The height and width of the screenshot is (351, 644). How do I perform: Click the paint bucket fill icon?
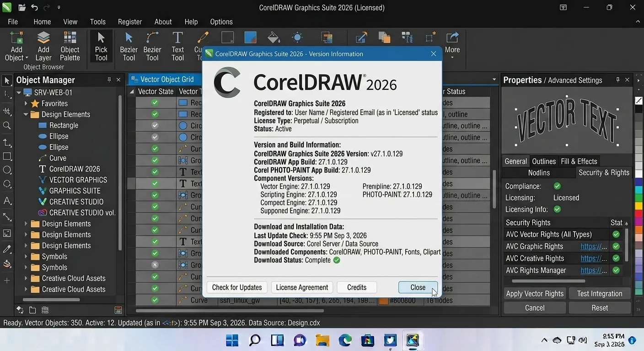pos(274,37)
